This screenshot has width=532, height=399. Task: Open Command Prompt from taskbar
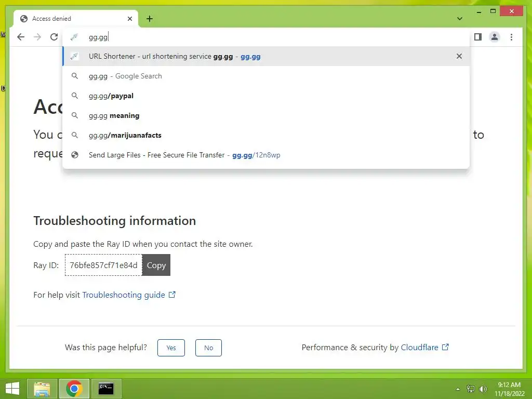click(106, 389)
